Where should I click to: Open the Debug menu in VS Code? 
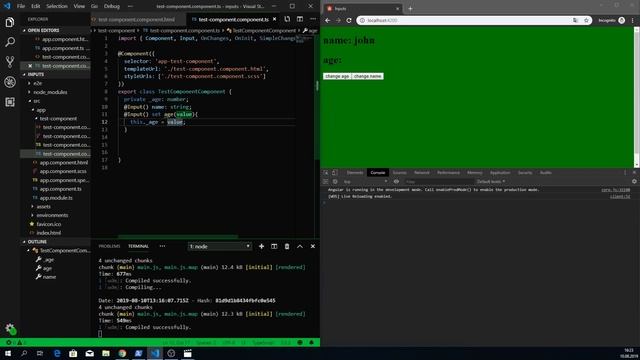click(x=112, y=6)
